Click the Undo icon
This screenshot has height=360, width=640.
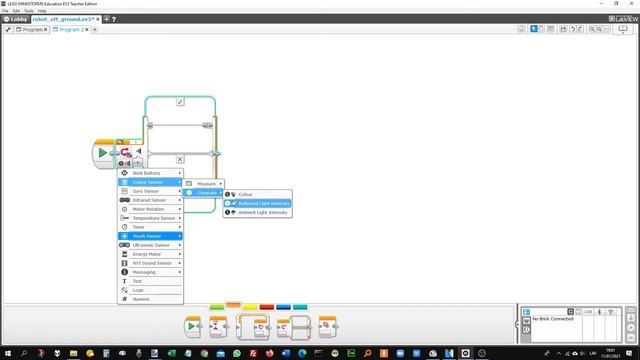tap(573, 29)
